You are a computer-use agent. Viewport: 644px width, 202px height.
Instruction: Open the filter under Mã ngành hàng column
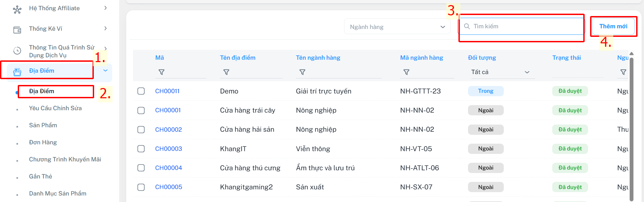406,72
